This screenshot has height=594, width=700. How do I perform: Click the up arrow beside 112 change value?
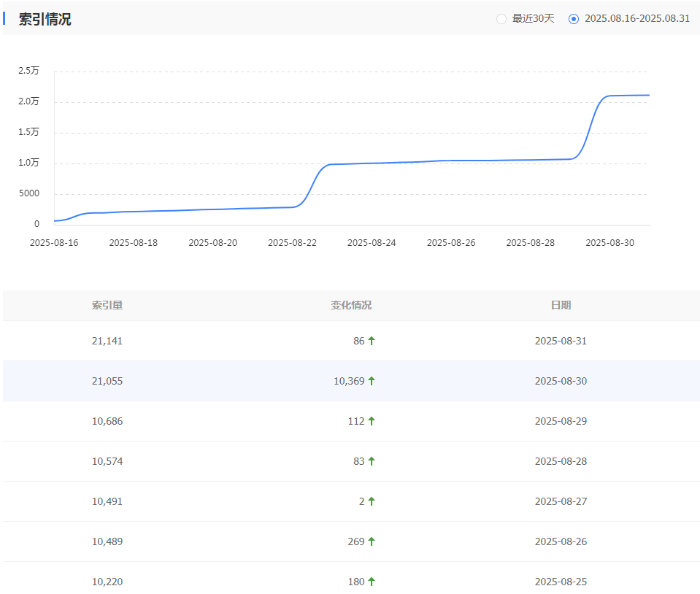click(x=372, y=420)
